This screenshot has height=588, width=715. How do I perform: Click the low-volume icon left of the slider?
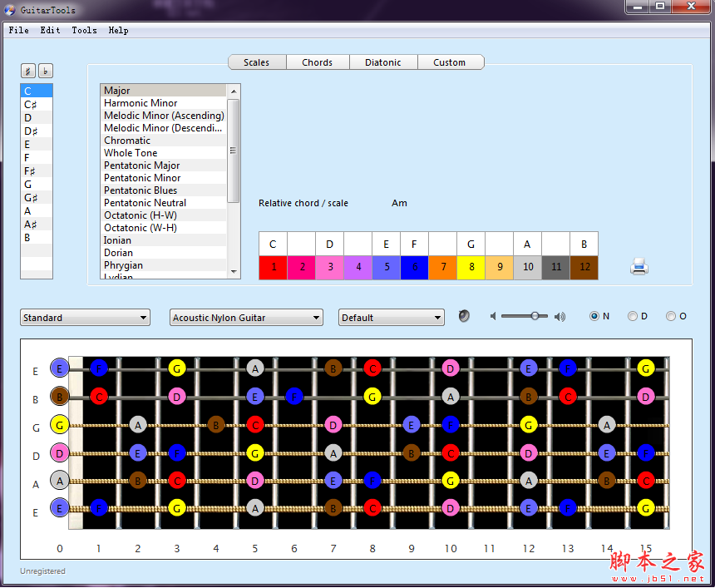494,316
